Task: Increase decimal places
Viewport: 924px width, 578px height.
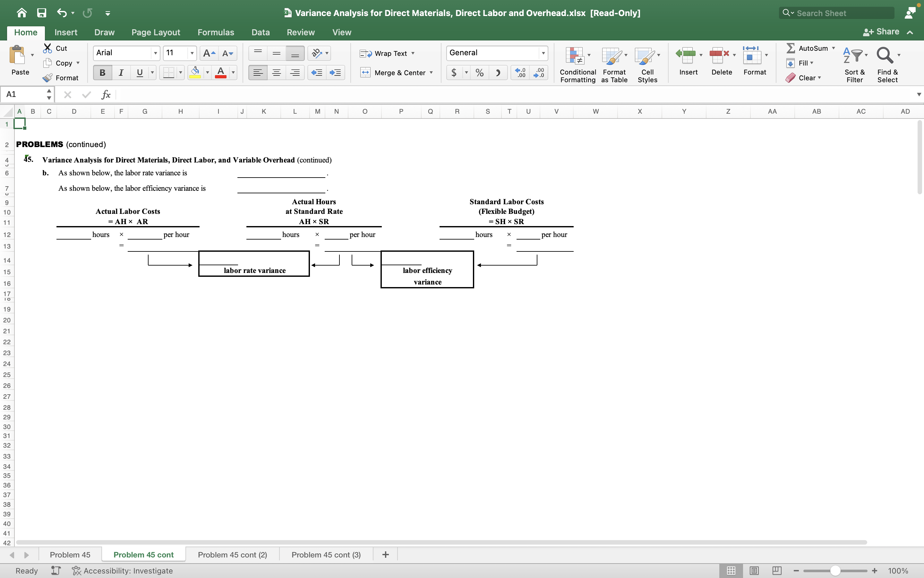Action: tap(520, 72)
